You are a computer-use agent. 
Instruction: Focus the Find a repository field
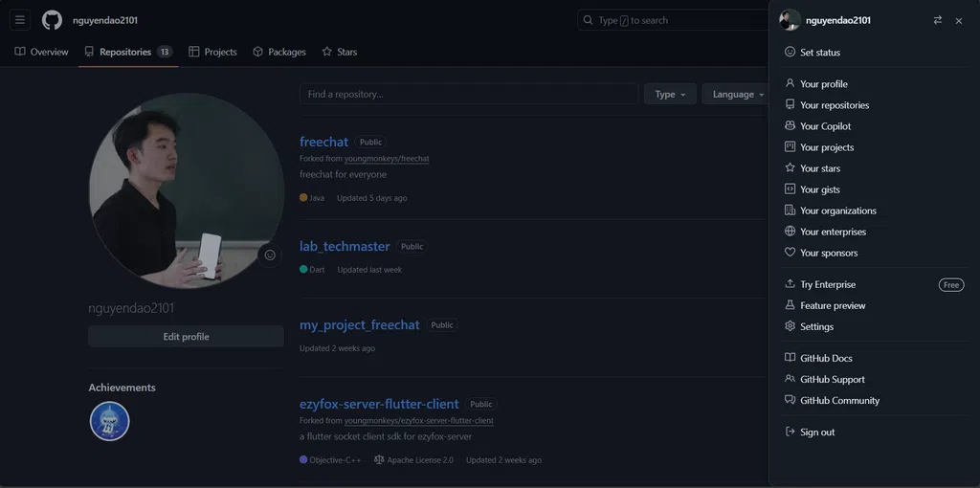point(469,95)
